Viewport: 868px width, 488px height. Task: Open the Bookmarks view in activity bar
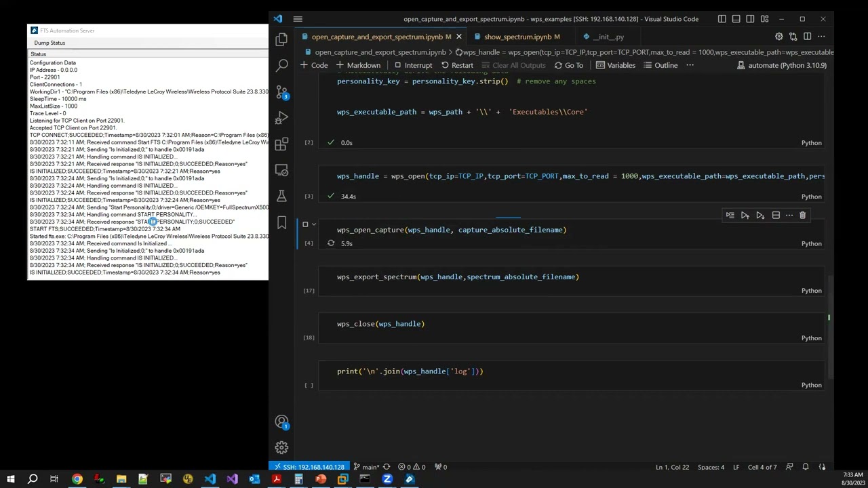(x=281, y=222)
